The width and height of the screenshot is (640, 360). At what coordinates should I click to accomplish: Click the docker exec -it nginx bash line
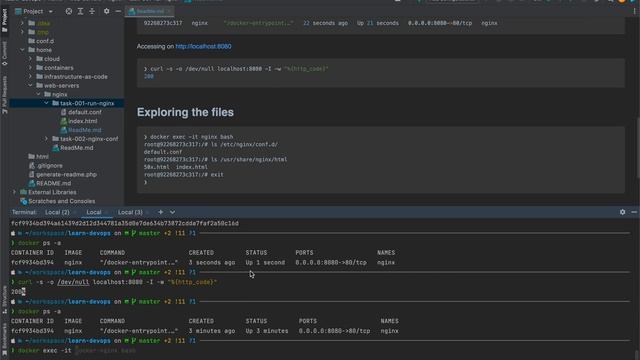(188, 137)
